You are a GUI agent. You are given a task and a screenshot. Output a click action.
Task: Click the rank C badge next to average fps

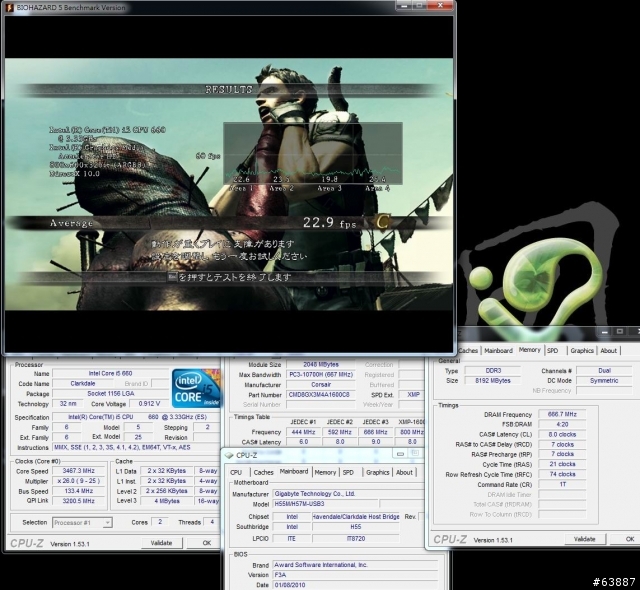click(382, 222)
